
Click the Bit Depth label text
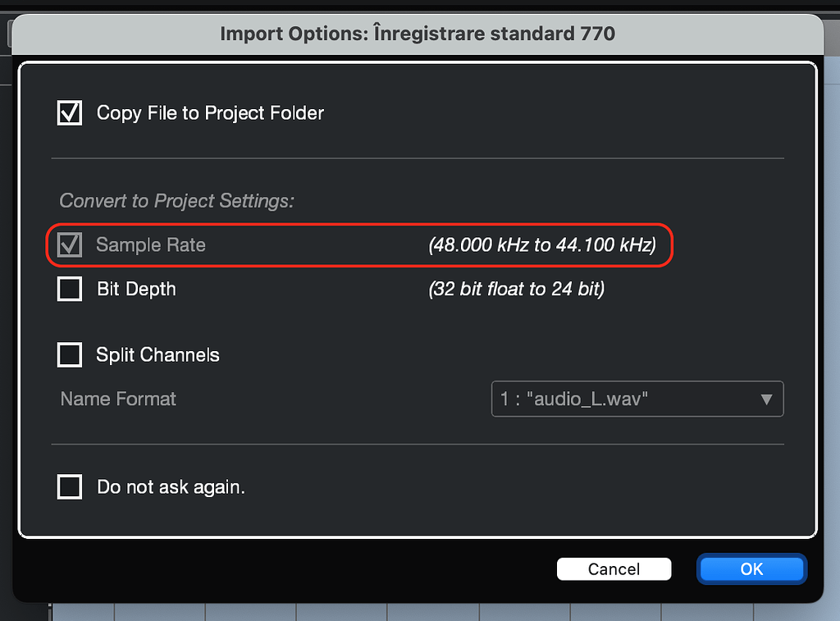[x=137, y=289]
